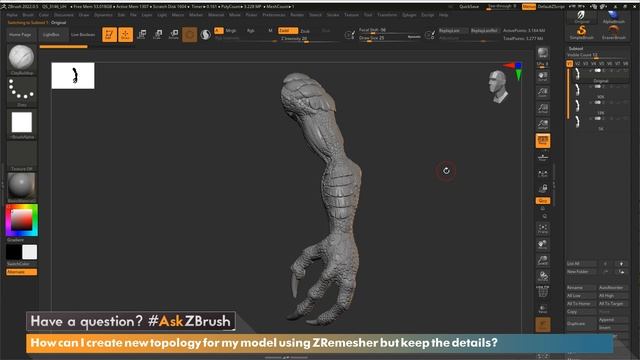The width and height of the screenshot is (640, 360).
Task: Toggle the Qxyz rotation axis button
Action: [542, 201]
